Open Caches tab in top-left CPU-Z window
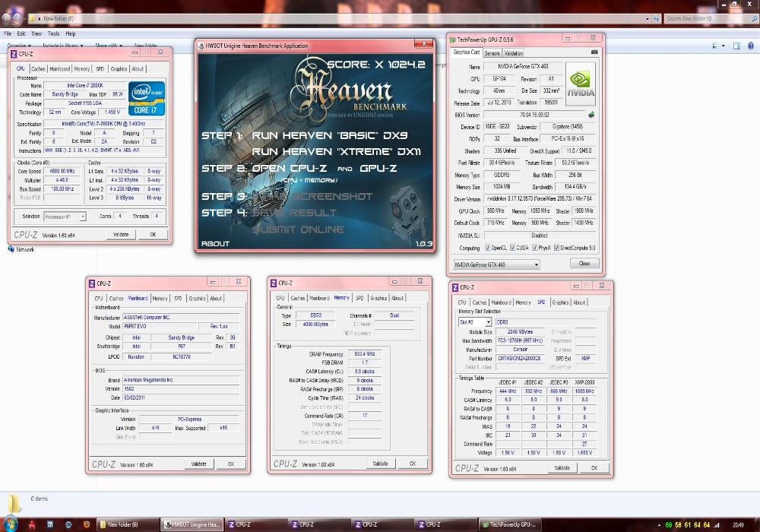This screenshot has width=760, height=532. [x=38, y=69]
